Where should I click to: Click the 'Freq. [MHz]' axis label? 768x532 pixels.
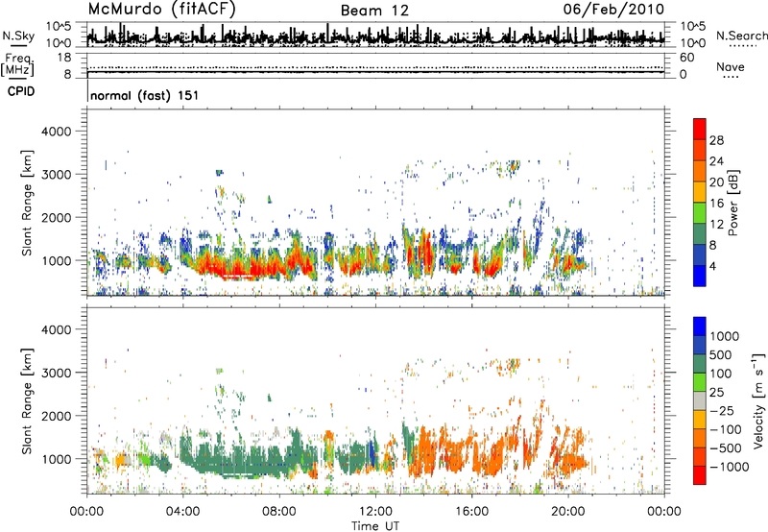pyautogui.click(x=17, y=65)
